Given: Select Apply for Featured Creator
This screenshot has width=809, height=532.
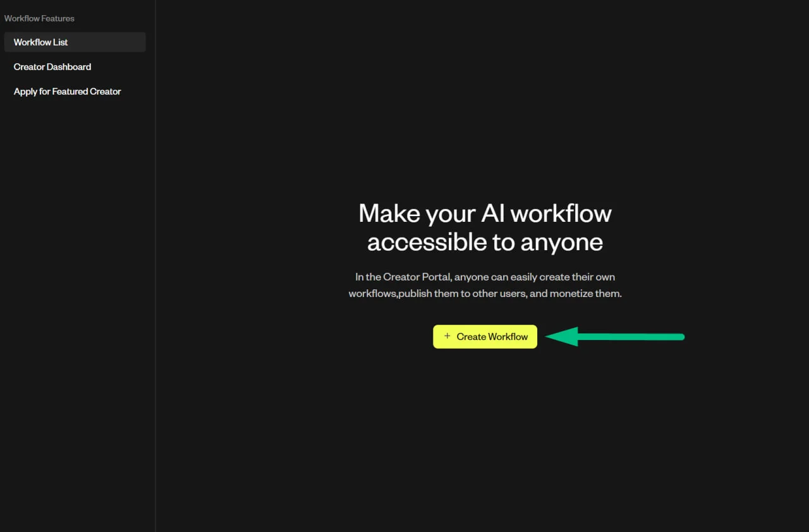Looking at the screenshot, I should (67, 92).
